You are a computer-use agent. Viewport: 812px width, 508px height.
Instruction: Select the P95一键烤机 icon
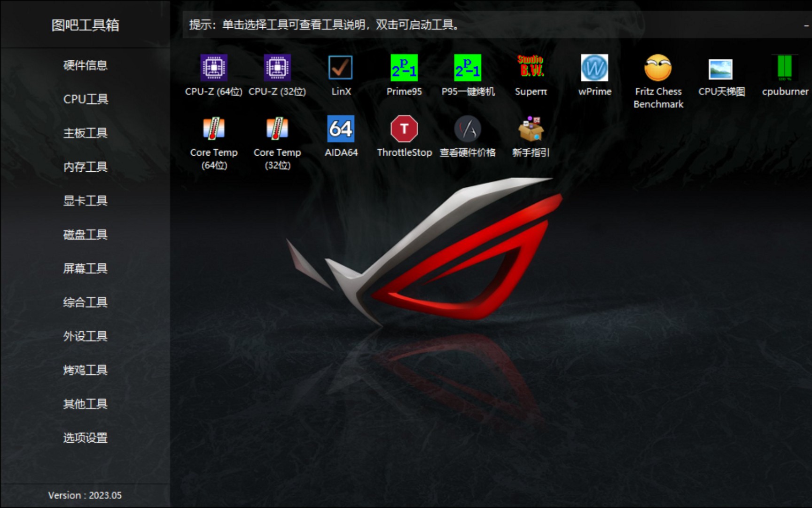[468, 68]
